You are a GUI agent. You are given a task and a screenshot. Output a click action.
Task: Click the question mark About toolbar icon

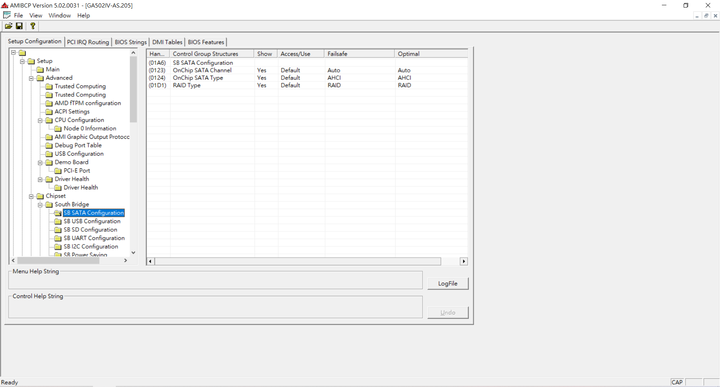point(33,26)
